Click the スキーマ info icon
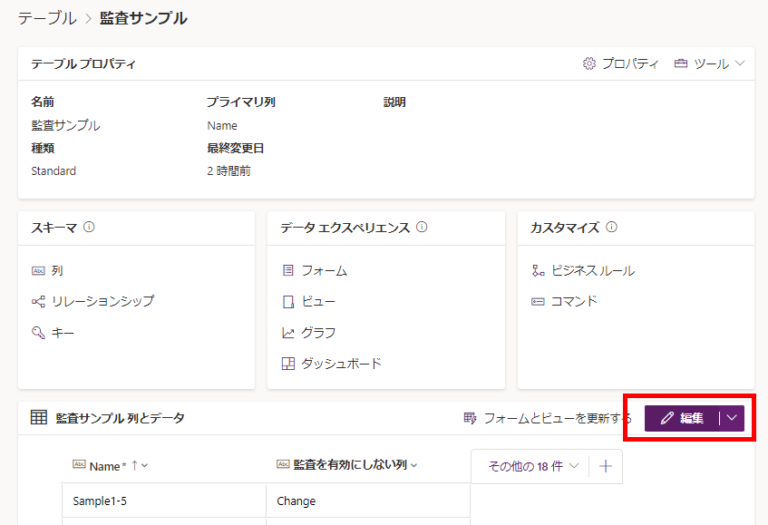The width and height of the screenshot is (768, 525). tap(89, 227)
